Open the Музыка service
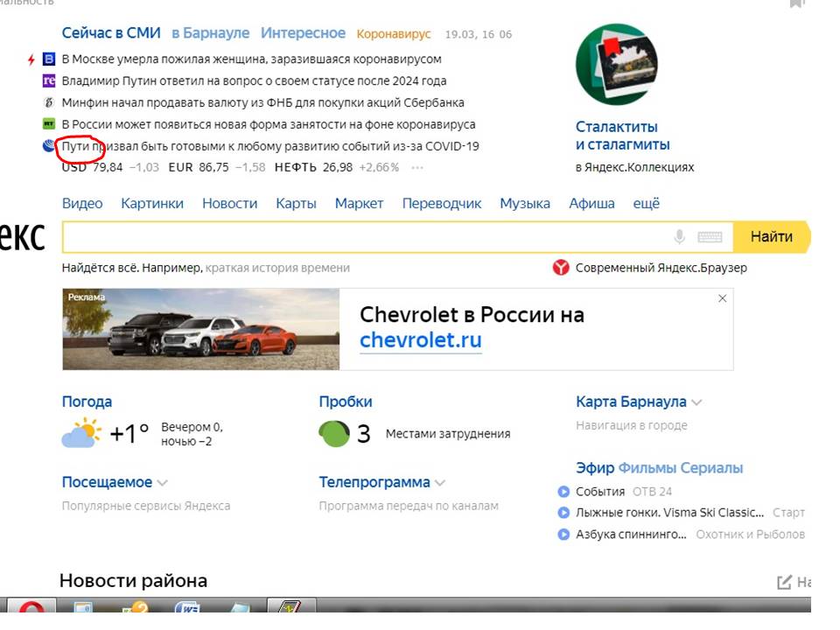 pos(525,204)
